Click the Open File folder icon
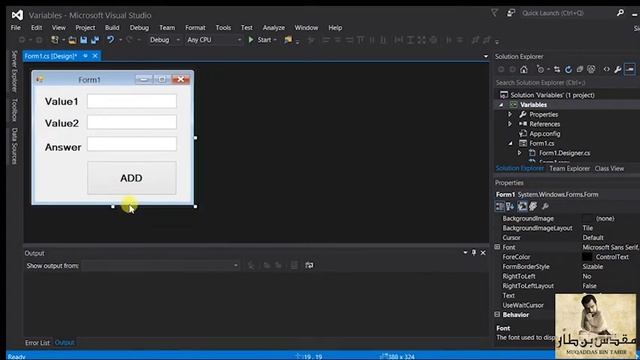 pos(72,40)
